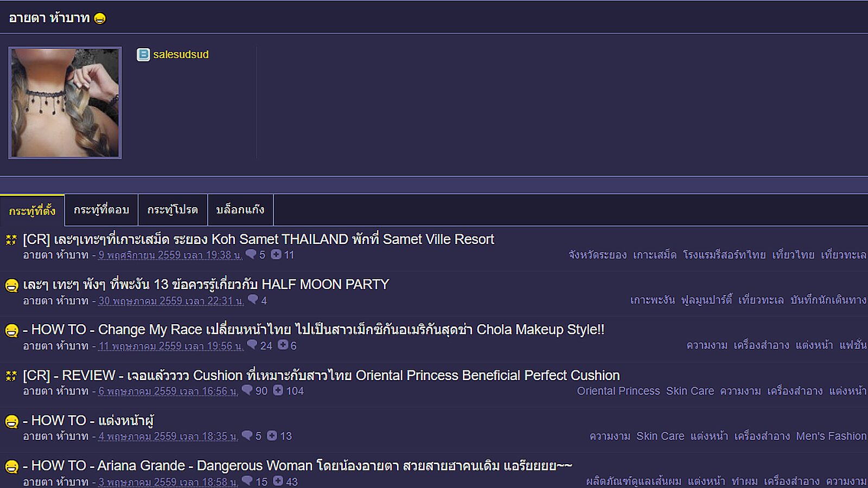The width and height of the screenshot is (868, 488).
Task: Go to the กระทู้ที่ตั้ง tab
Action: [x=32, y=210]
